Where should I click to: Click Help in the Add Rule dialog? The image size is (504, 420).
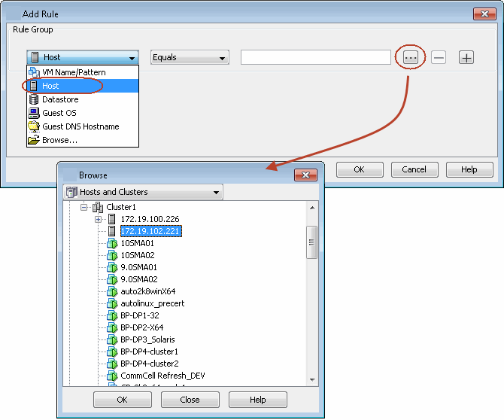pyautogui.click(x=469, y=169)
